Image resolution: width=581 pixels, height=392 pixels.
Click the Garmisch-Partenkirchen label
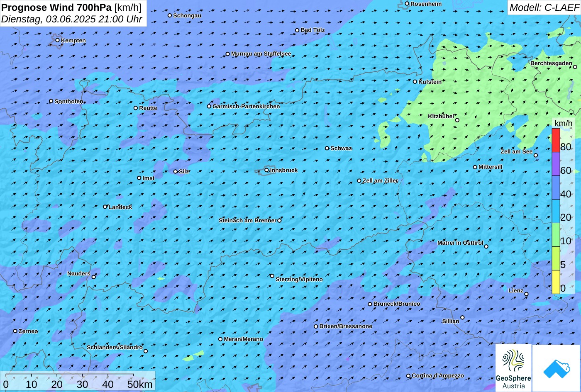(246, 106)
